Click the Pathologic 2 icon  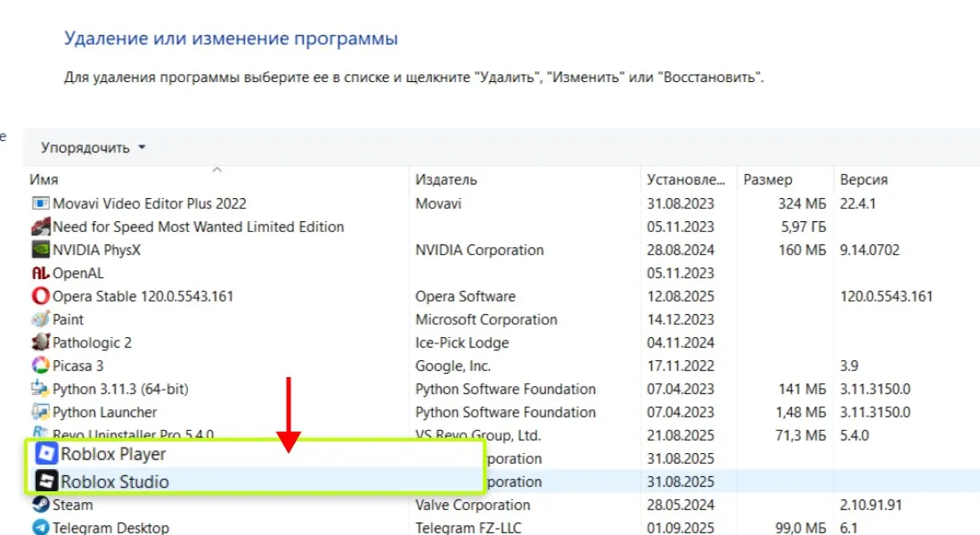41,342
